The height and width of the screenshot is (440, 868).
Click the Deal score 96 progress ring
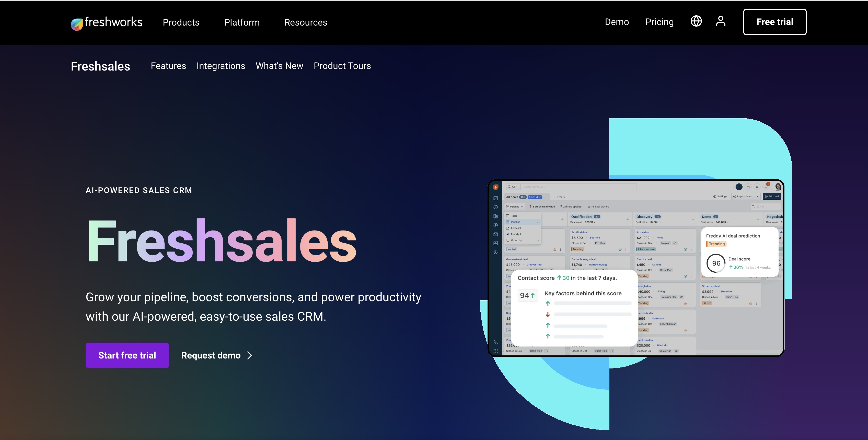coord(716,263)
